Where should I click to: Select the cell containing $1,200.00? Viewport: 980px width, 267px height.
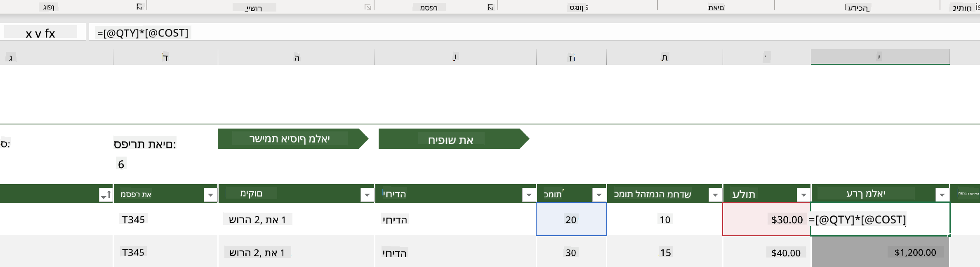pyautogui.click(x=880, y=252)
